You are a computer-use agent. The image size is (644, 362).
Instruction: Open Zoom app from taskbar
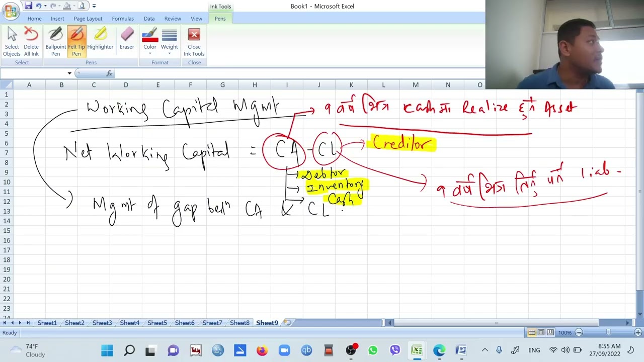pos(284,350)
